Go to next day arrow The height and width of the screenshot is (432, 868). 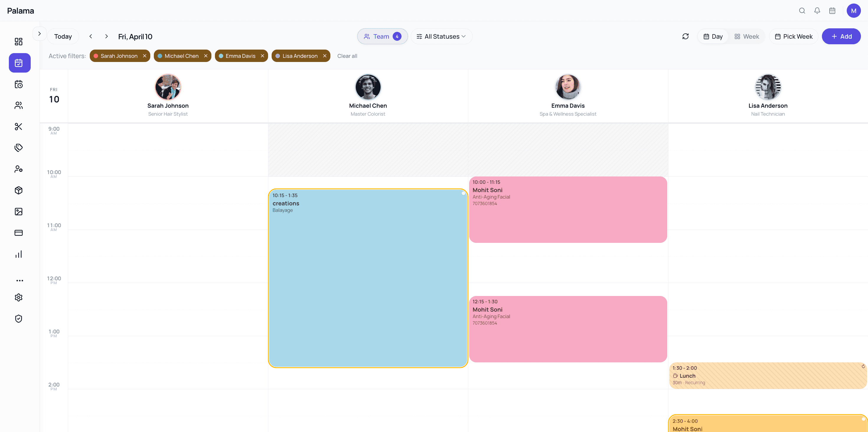tap(107, 36)
